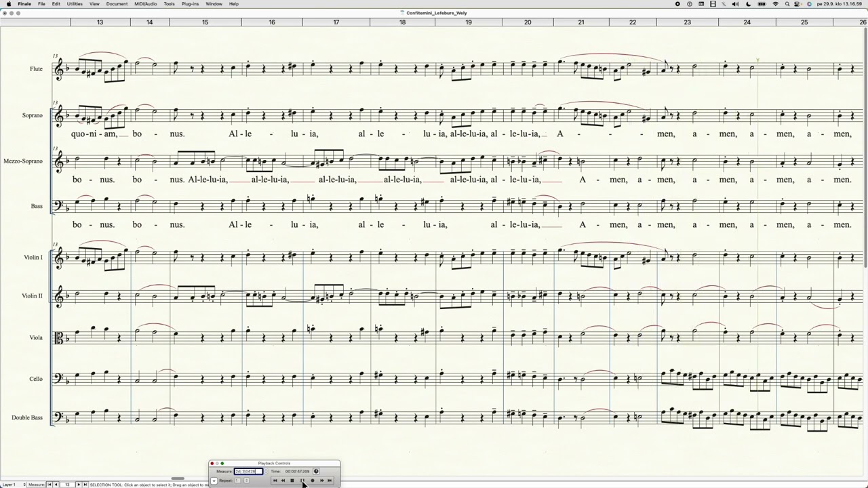The height and width of the screenshot is (488, 868).
Task: Click the Soprano staff name
Action: pos(32,115)
